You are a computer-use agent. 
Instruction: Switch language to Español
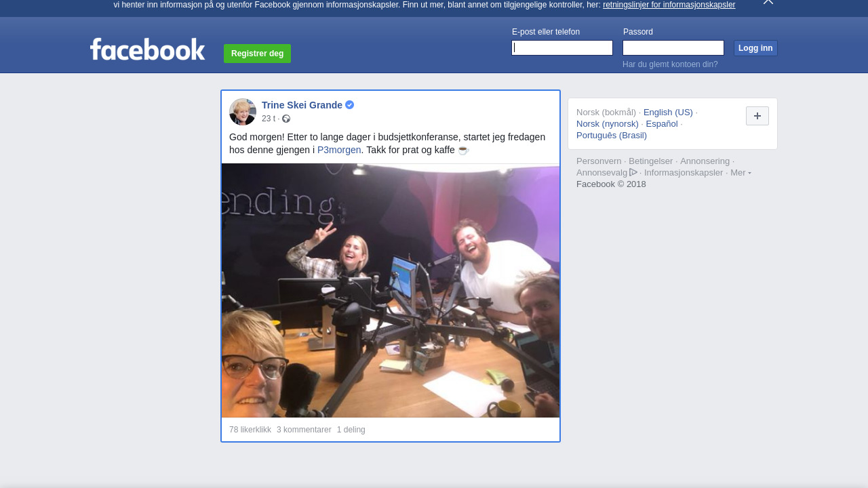pyautogui.click(x=662, y=124)
